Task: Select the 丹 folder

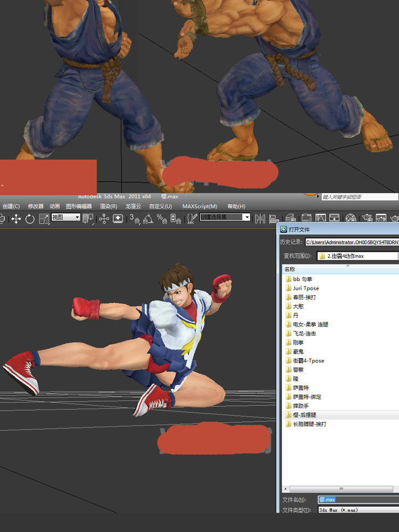Action: click(292, 315)
